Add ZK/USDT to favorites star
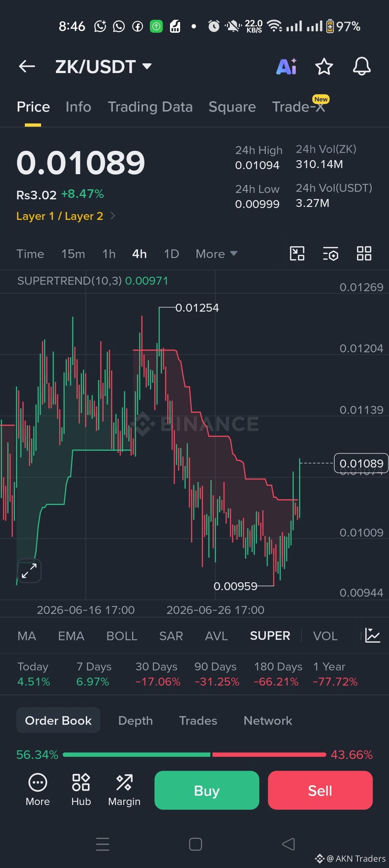This screenshot has width=389, height=868. point(324,66)
